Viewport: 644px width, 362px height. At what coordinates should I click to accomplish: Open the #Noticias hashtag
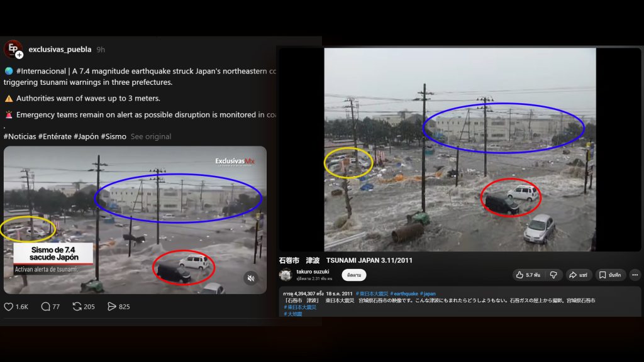click(x=20, y=136)
